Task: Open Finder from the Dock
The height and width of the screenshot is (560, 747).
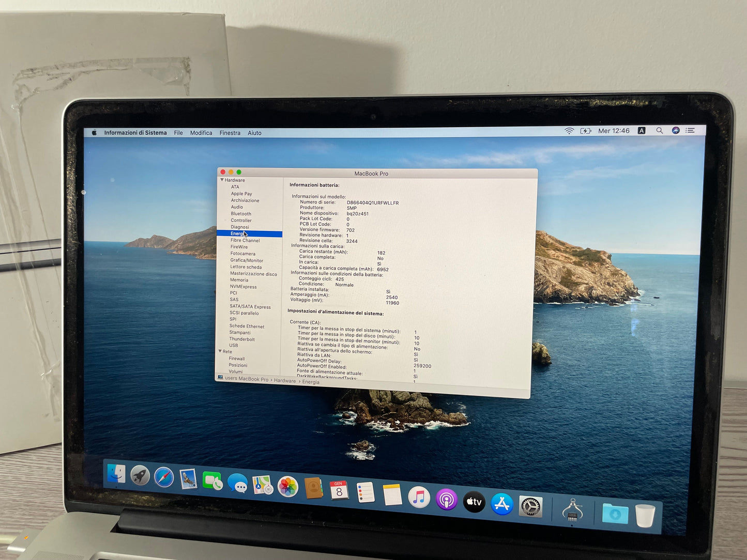Action: coord(116,474)
